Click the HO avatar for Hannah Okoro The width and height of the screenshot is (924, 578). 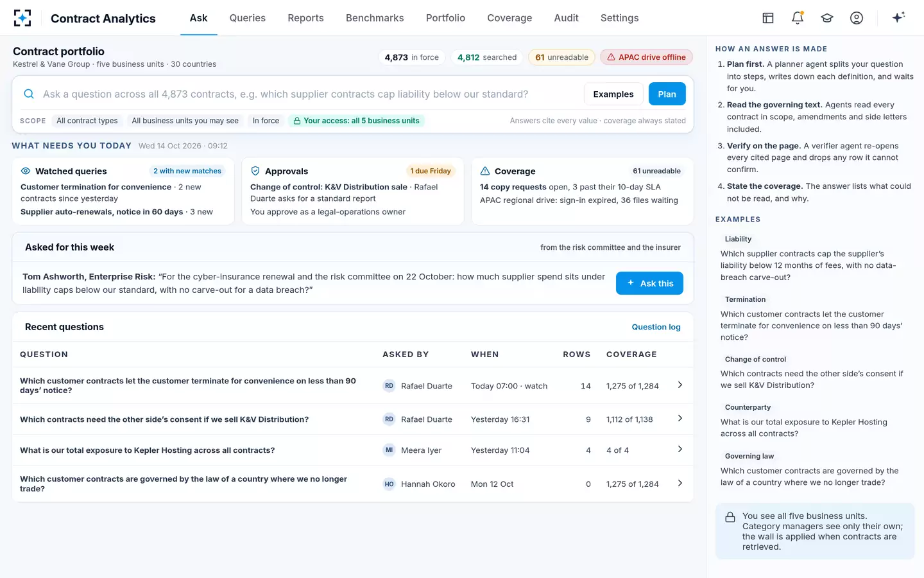(389, 484)
